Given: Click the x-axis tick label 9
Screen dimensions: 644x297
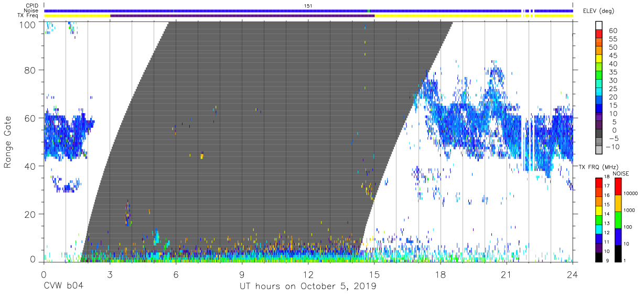Looking at the screenshot, I should point(242,275).
